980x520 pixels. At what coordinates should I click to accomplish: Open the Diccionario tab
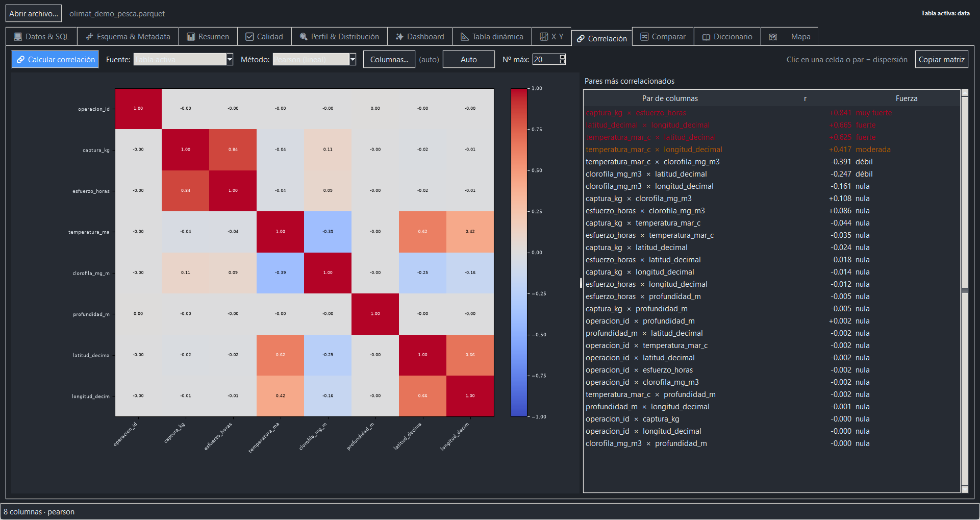[727, 37]
